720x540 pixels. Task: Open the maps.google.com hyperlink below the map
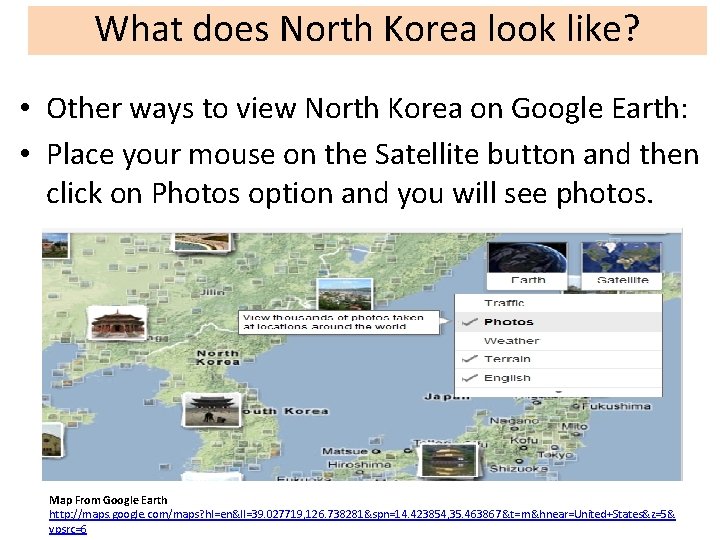[x=362, y=521]
